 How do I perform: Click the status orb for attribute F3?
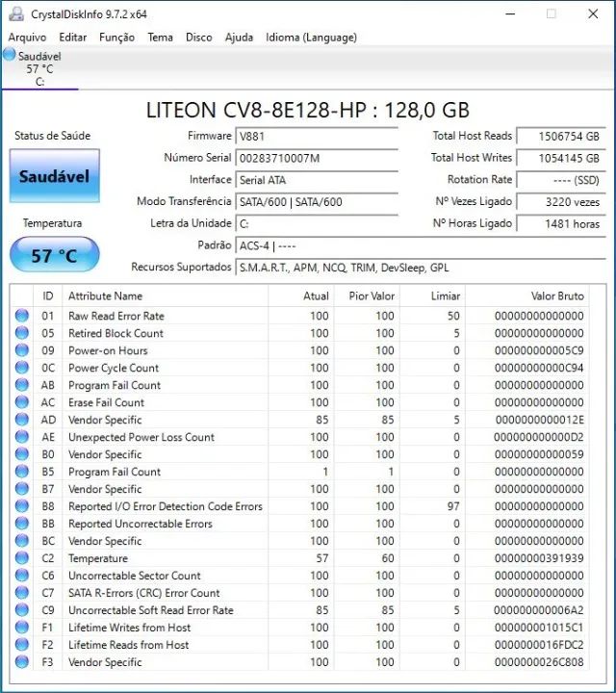point(21,661)
